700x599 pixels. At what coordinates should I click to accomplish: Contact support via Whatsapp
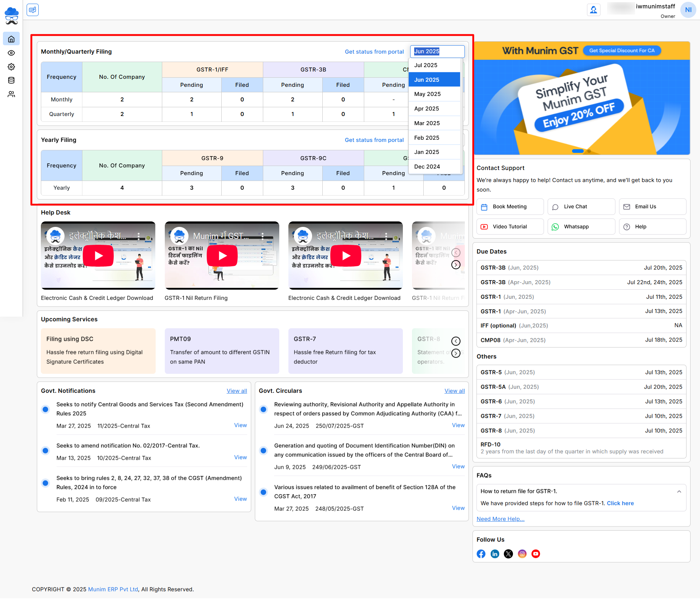click(581, 227)
